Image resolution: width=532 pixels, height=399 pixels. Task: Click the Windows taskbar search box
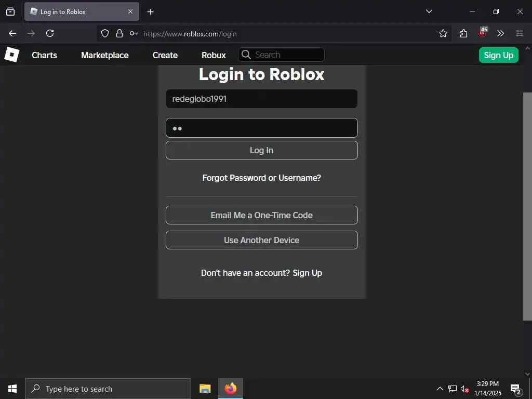[108, 389]
